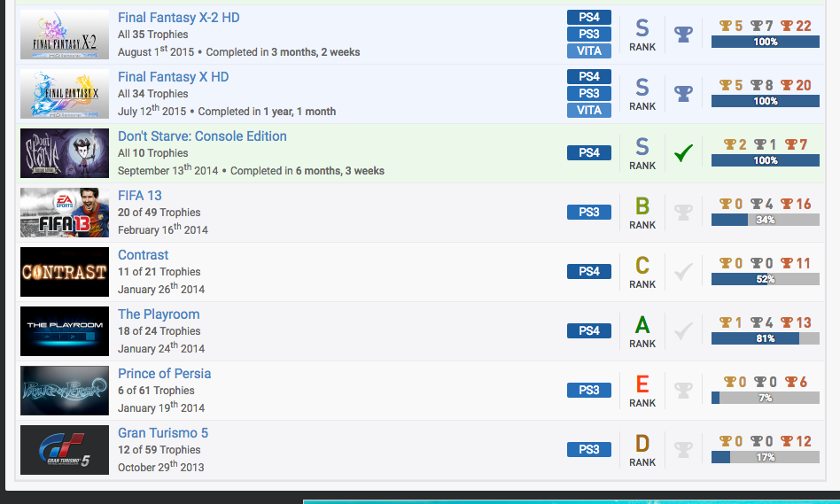Open the Gran Turismo 5 title link

tap(163, 433)
